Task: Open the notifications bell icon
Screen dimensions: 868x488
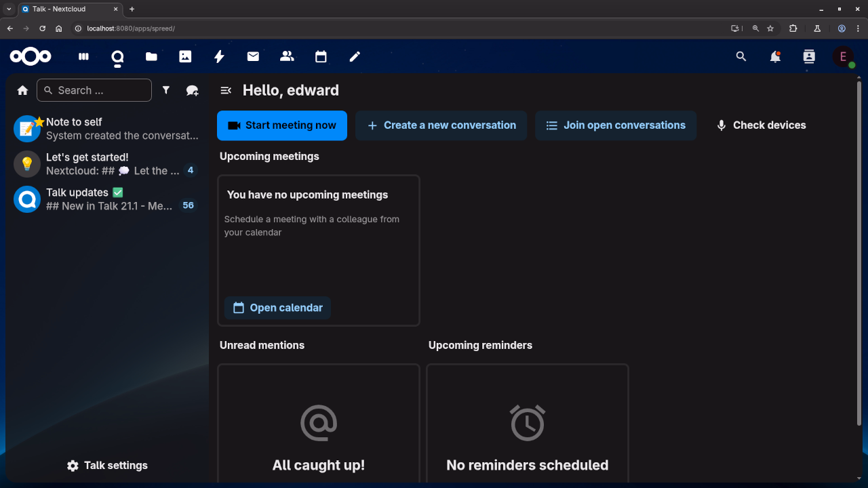Action: coord(775,57)
